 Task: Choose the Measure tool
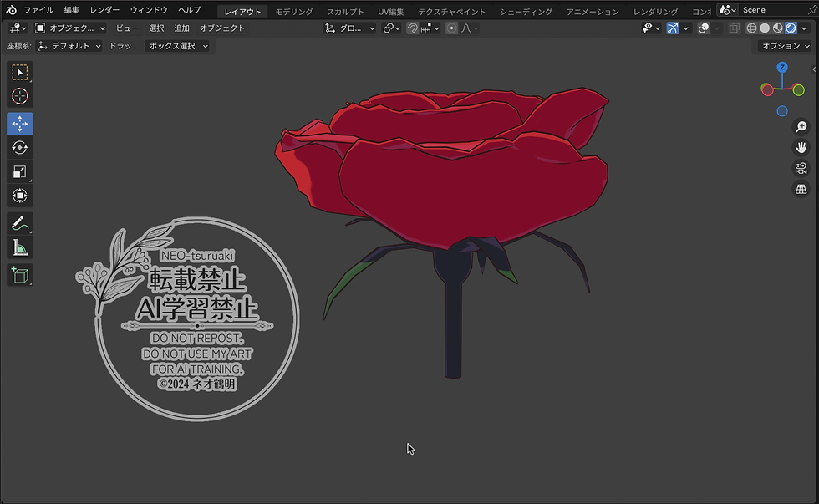[20, 247]
